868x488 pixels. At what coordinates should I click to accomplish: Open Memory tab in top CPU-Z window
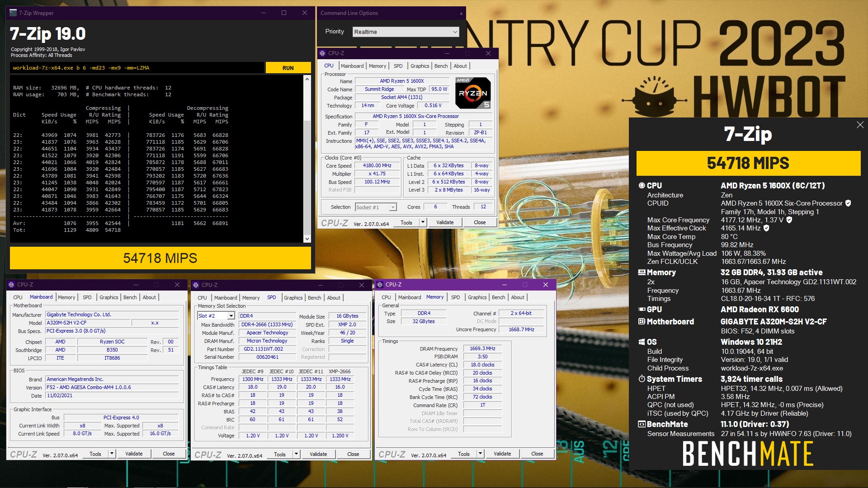(377, 66)
